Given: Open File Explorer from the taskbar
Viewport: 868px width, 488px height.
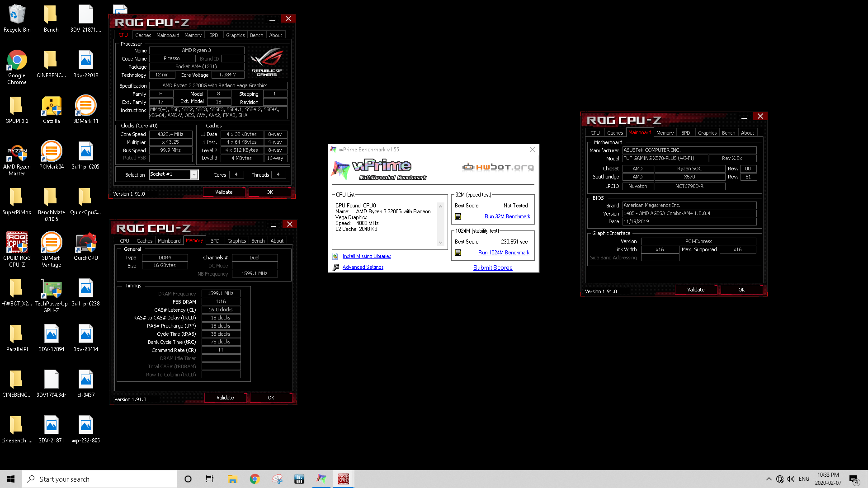Looking at the screenshot, I should click(232, 479).
